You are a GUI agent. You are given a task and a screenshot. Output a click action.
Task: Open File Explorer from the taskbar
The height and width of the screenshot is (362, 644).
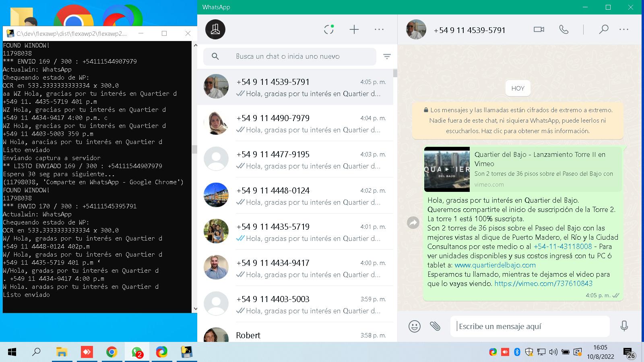62,352
